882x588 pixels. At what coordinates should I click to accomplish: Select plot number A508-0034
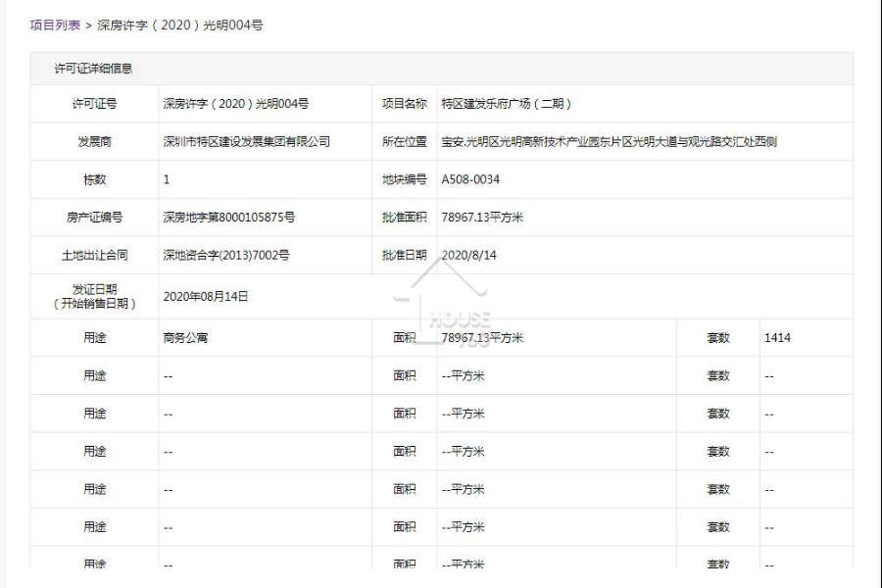[x=470, y=179]
